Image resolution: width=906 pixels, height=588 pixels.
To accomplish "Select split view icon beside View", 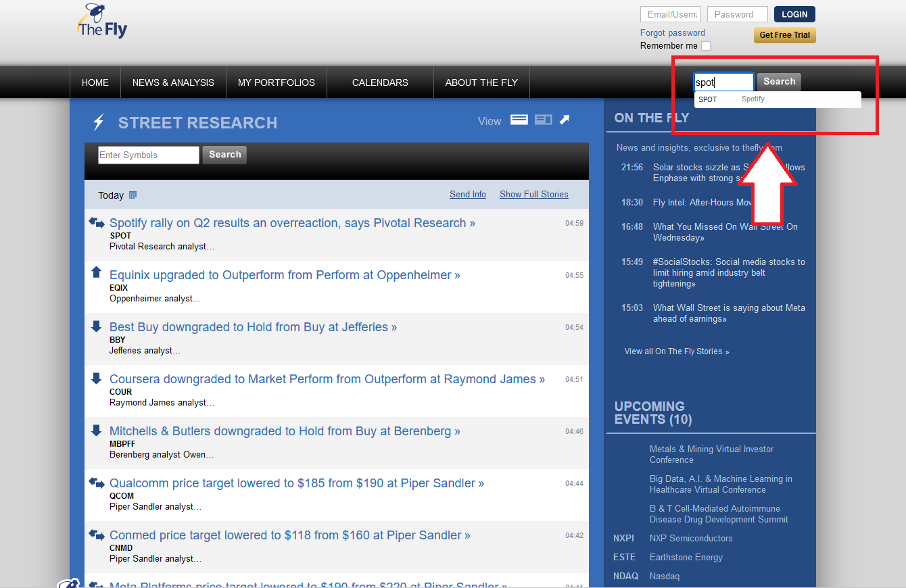I will (x=544, y=120).
